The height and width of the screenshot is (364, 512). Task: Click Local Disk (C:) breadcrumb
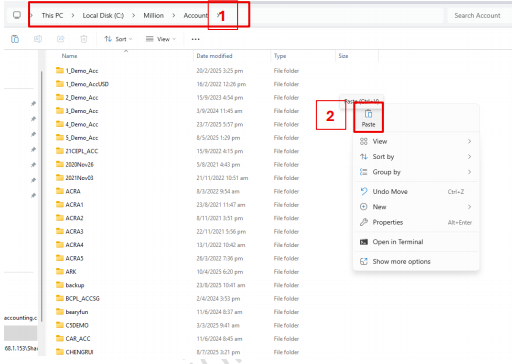pos(103,15)
